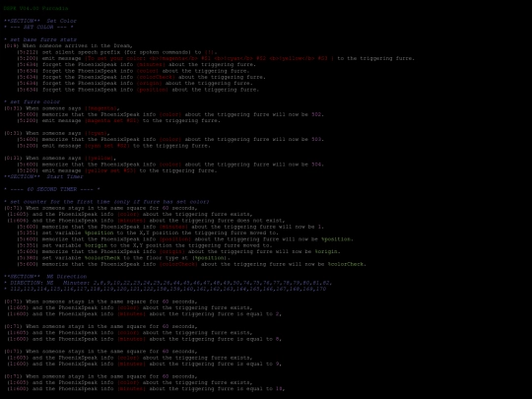Click 'set counter for the first time' comment
This screenshot has height=399, width=532.
click(x=106, y=202)
